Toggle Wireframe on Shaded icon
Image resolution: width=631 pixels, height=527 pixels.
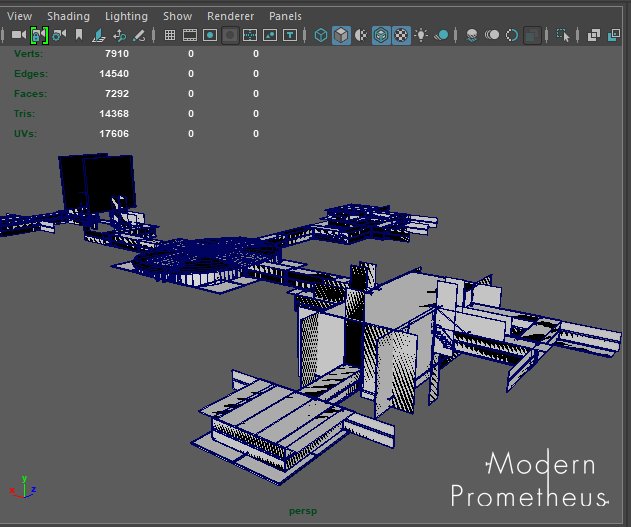(381, 35)
